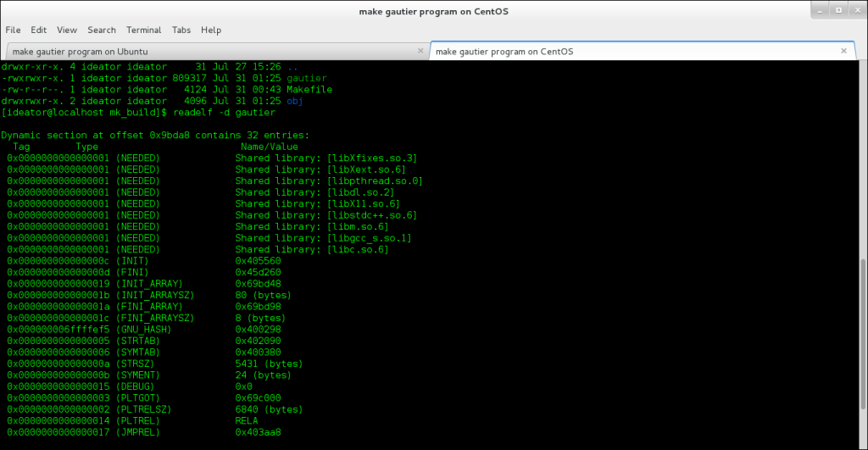This screenshot has height=450, width=868.
Task: Open the Search menu
Action: [102, 30]
